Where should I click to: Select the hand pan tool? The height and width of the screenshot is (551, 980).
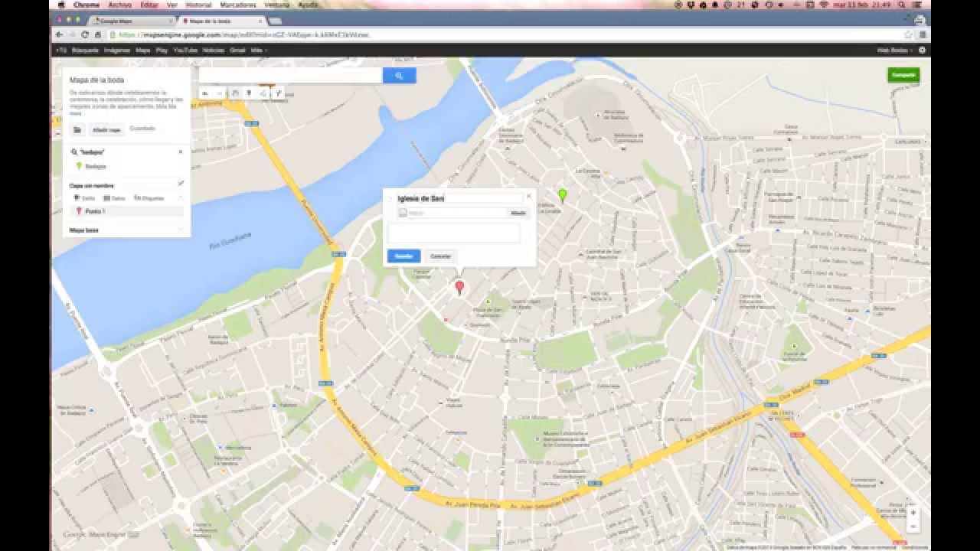(235, 93)
